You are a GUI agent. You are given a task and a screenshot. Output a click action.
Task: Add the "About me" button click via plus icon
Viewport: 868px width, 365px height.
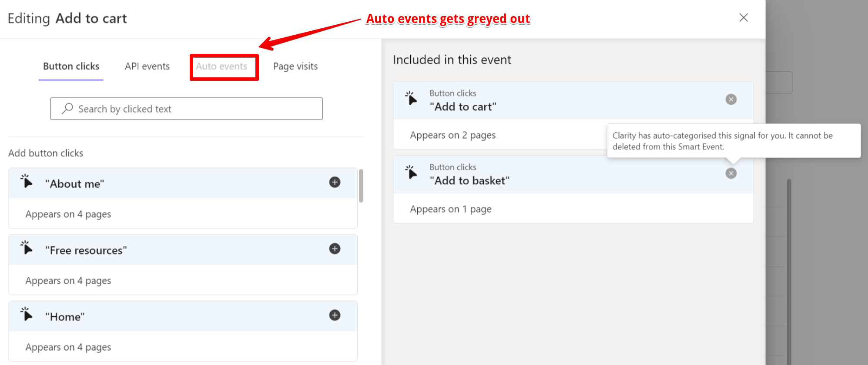tap(335, 182)
